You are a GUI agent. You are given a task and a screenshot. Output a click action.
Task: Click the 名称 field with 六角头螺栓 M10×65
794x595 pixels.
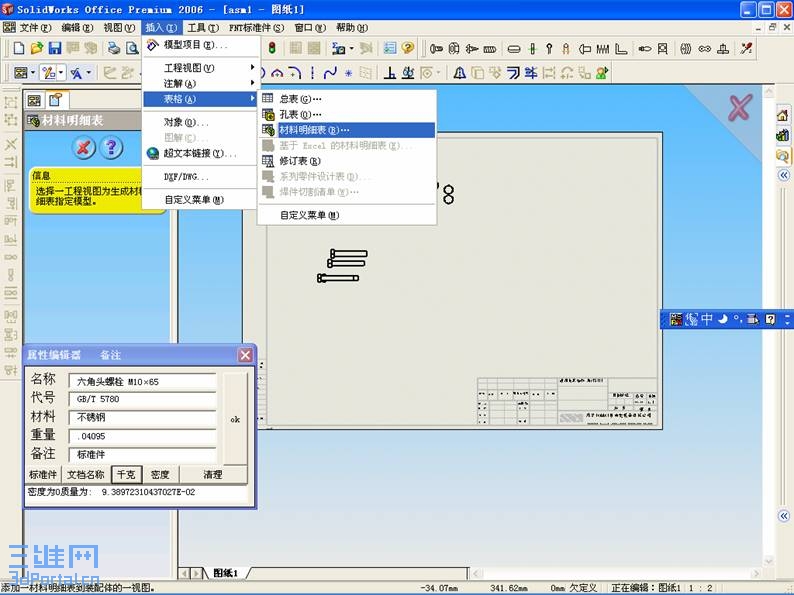tap(142, 381)
